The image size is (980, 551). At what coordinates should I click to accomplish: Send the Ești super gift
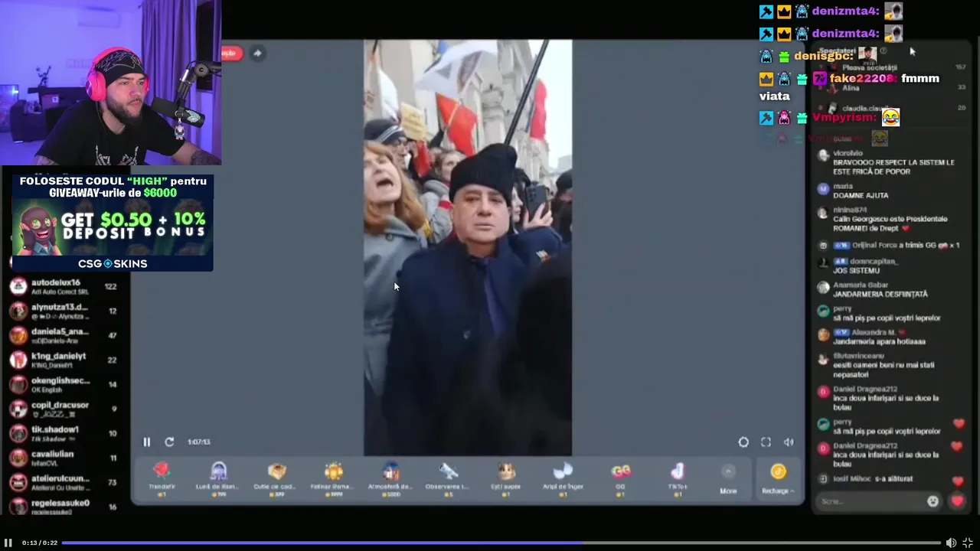pyautogui.click(x=506, y=479)
